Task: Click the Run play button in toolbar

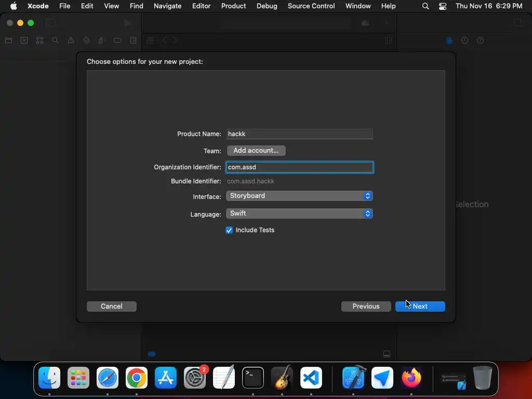Action: pyautogui.click(x=128, y=23)
